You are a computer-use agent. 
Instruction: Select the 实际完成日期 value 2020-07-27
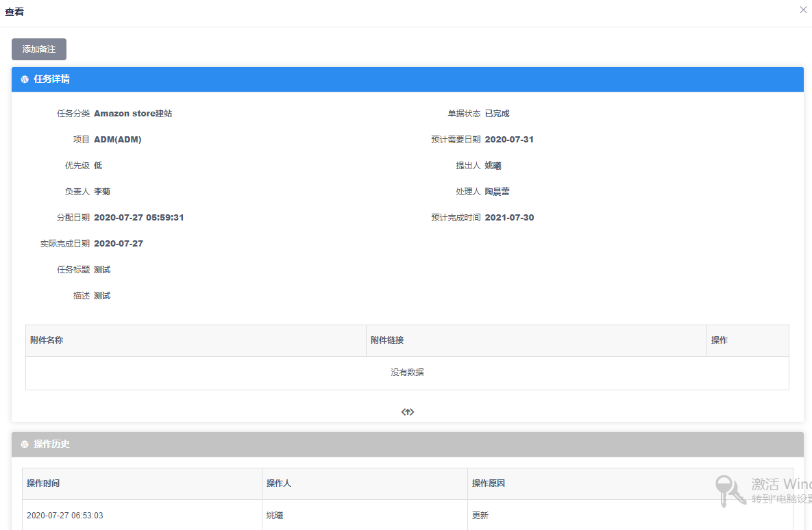(x=119, y=243)
